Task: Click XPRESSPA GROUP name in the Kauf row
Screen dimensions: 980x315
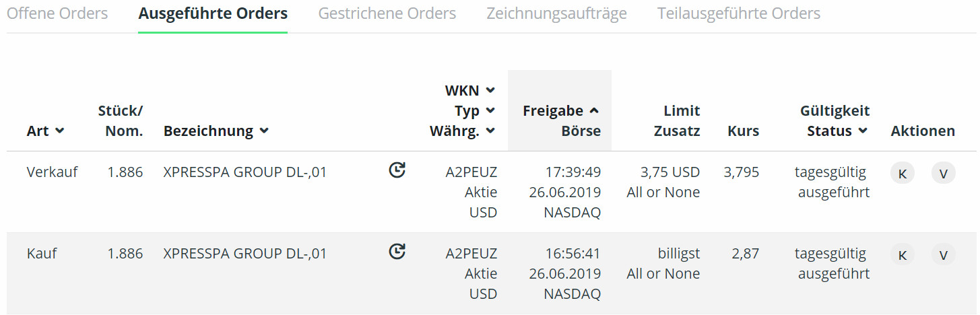Action: click(x=244, y=254)
